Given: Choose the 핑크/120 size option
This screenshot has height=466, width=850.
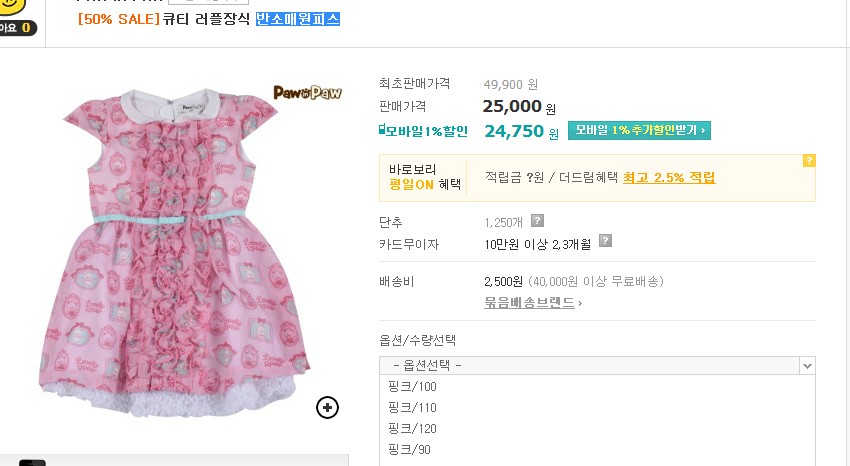Looking at the screenshot, I should tap(413, 429).
